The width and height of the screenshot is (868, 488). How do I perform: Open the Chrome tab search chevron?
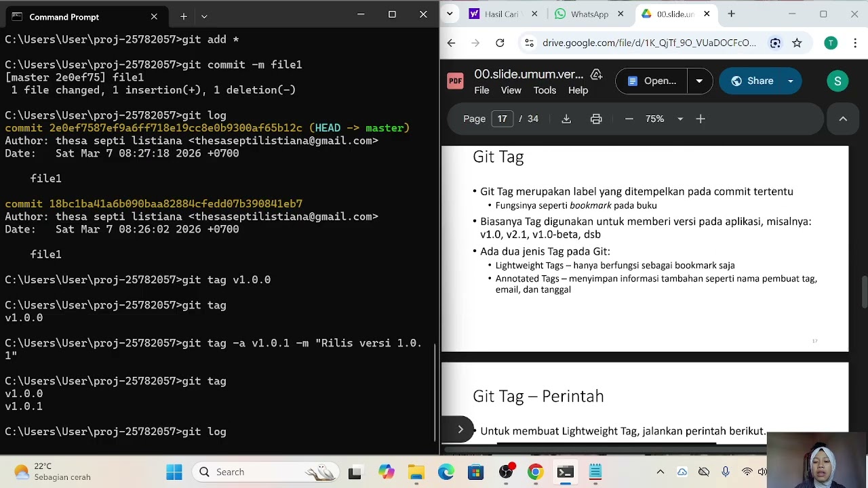coord(451,14)
